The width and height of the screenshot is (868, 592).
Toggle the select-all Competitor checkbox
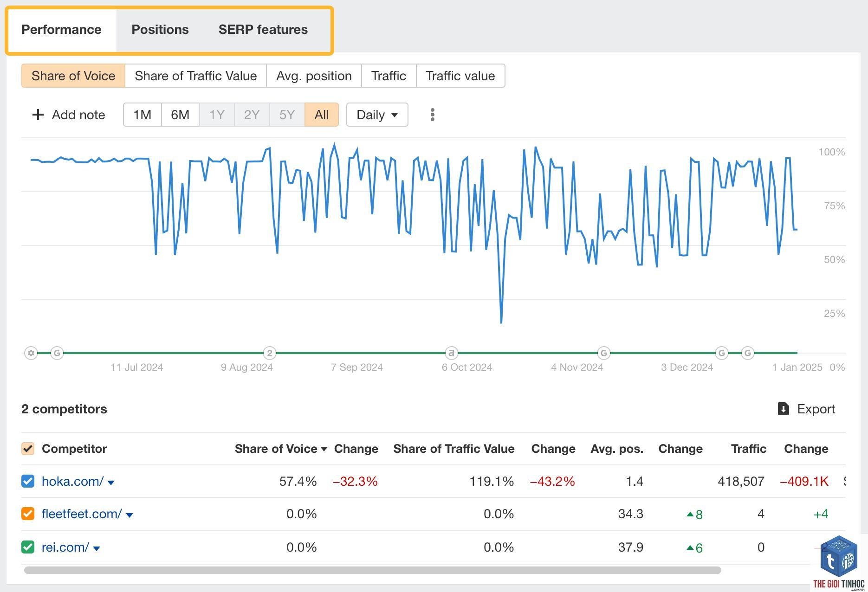(28, 449)
